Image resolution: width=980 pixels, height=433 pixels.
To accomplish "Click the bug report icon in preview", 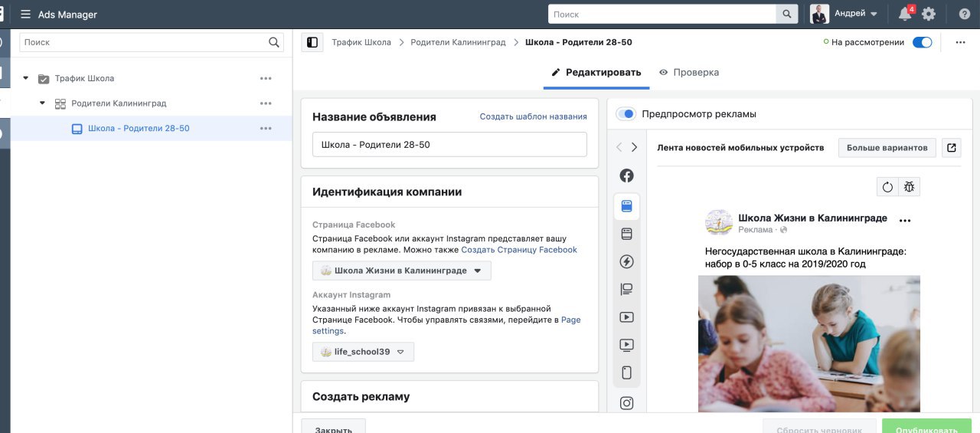I will [910, 186].
